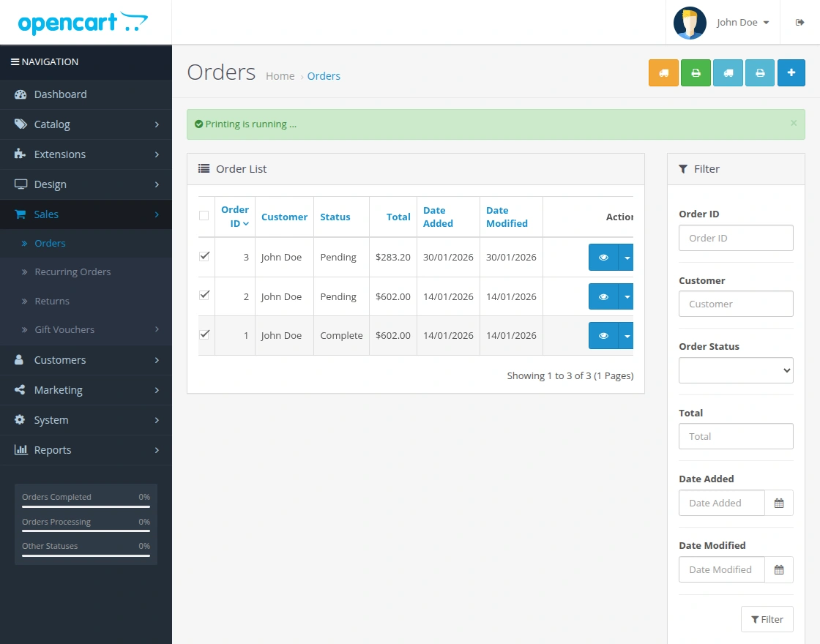Click the Customer filter field

click(736, 304)
